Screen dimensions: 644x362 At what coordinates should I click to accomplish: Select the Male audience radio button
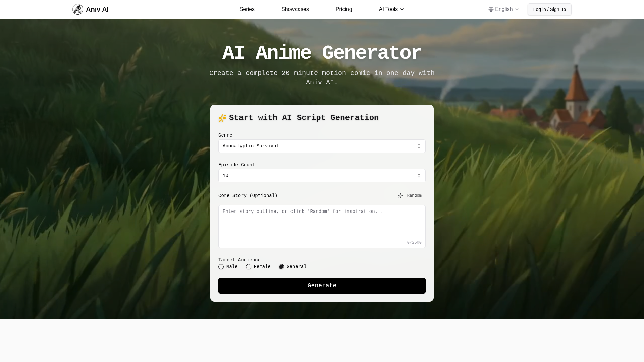click(x=221, y=267)
